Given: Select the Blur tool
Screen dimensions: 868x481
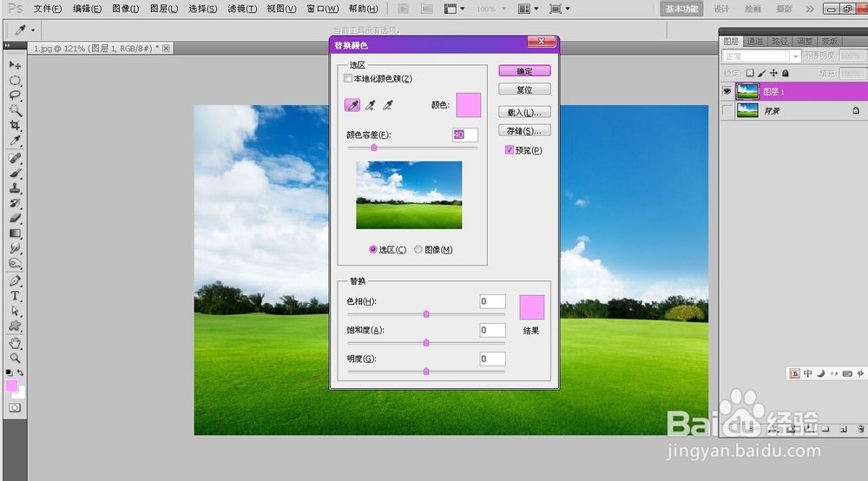Looking at the screenshot, I should 15,248.
